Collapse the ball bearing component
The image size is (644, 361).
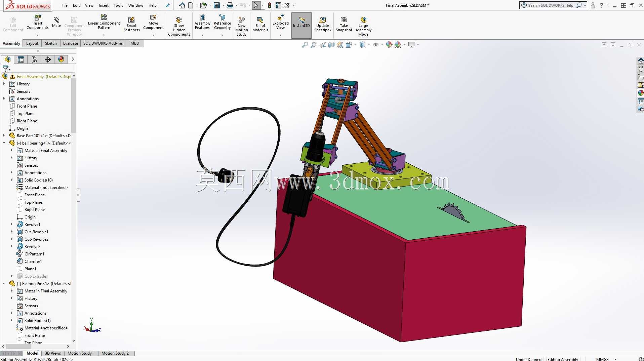tap(4, 143)
